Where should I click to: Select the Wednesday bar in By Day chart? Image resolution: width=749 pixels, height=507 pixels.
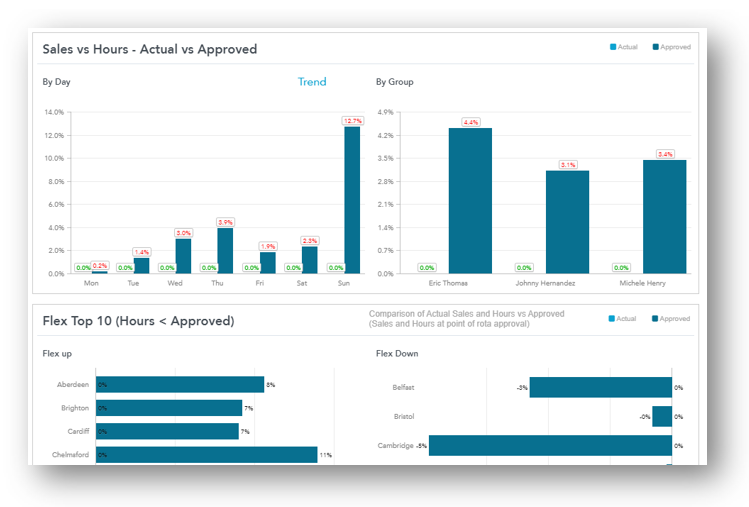coord(183,256)
